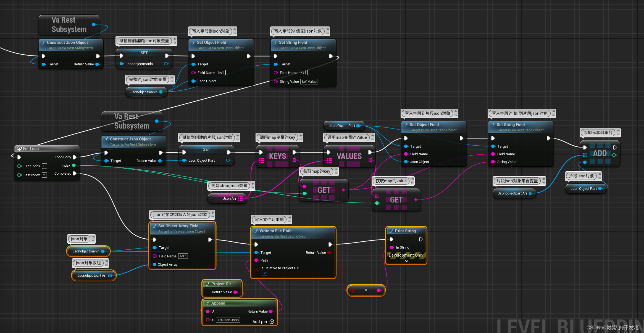Select the VALUES map node
This screenshot has width=644, height=333.
pyautogui.click(x=349, y=156)
